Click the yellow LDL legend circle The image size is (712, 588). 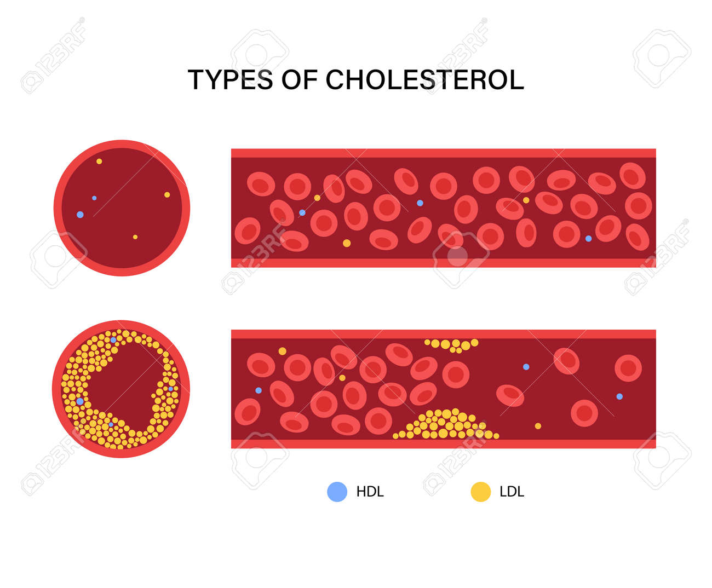click(481, 492)
